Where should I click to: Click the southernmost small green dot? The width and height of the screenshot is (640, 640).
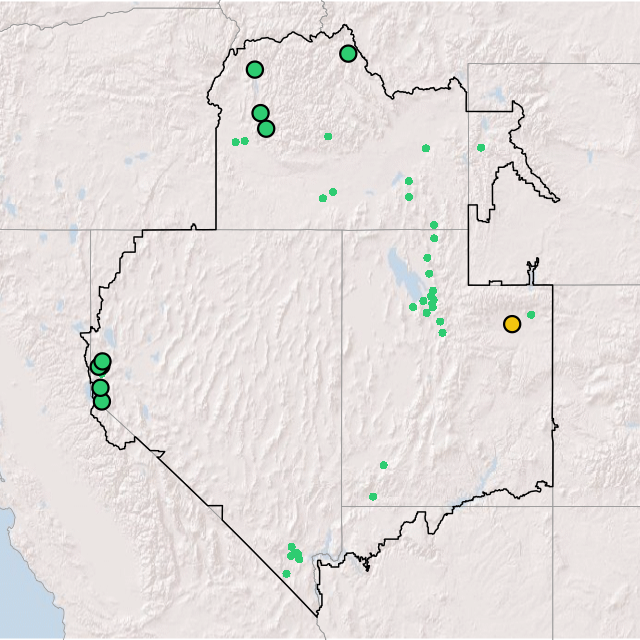click(x=286, y=574)
